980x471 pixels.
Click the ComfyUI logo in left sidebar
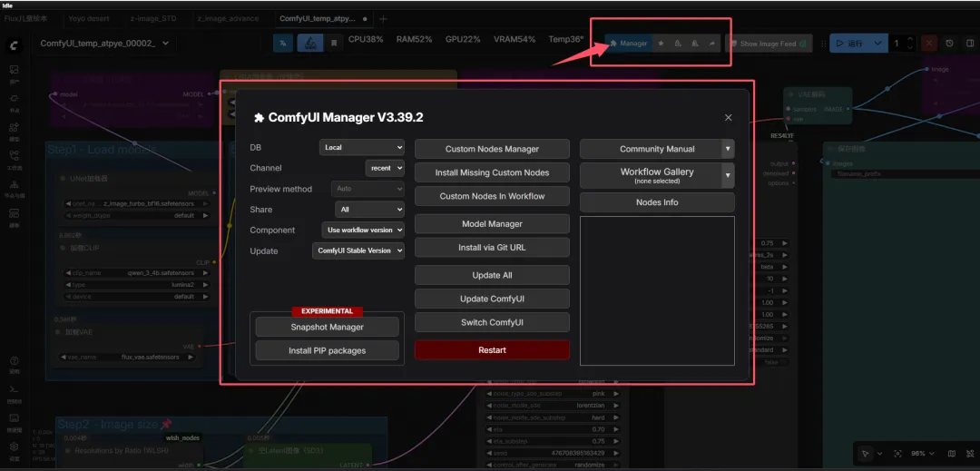point(14,45)
